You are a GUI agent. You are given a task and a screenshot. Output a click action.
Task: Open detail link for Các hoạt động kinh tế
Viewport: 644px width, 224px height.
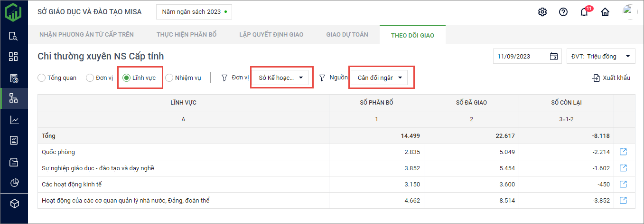(x=624, y=185)
